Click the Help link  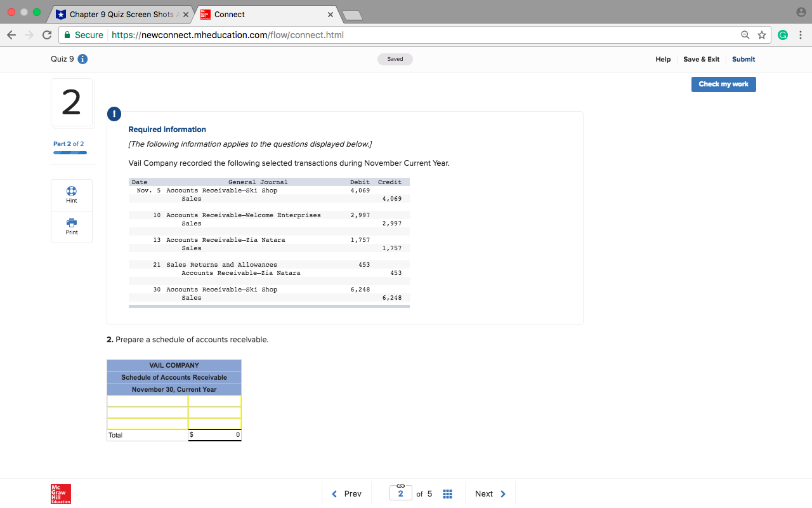coord(663,59)
